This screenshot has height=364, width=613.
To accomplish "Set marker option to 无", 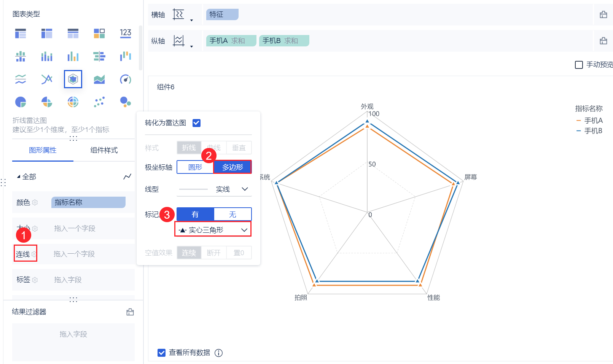I will (x=232, y=215).
